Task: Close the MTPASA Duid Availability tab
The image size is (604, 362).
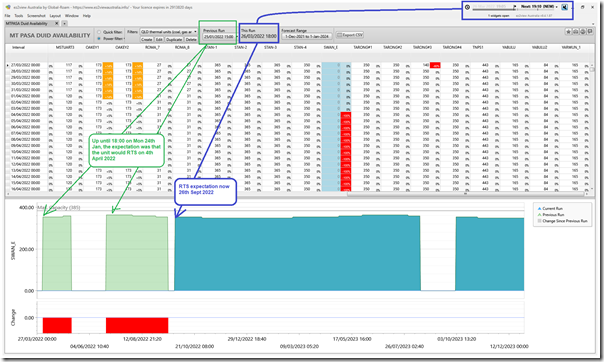Action: (57, 23)
